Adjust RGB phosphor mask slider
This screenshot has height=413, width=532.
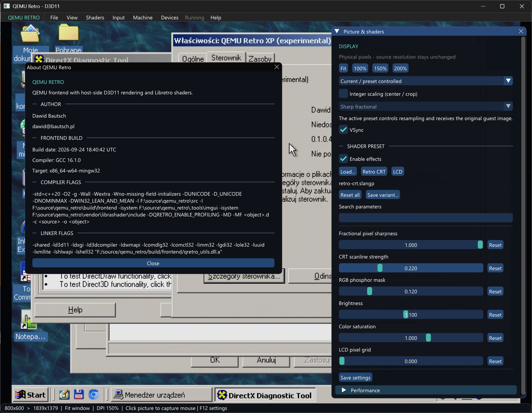(411, 291)
